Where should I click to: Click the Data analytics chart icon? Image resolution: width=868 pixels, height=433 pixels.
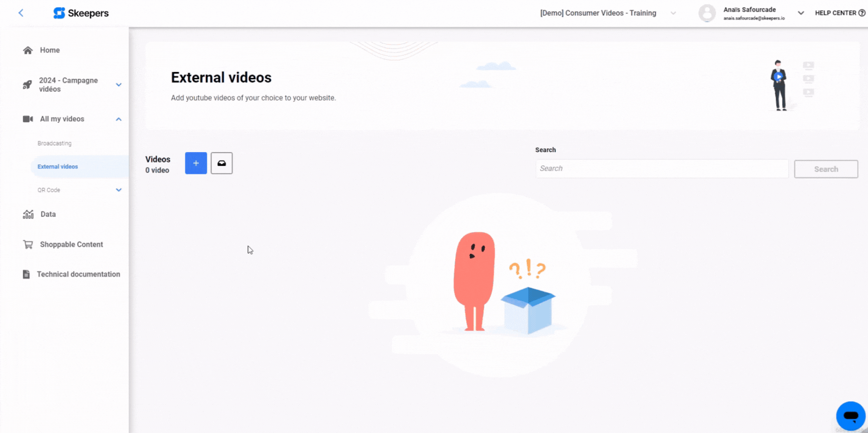(x=28, y=214)
